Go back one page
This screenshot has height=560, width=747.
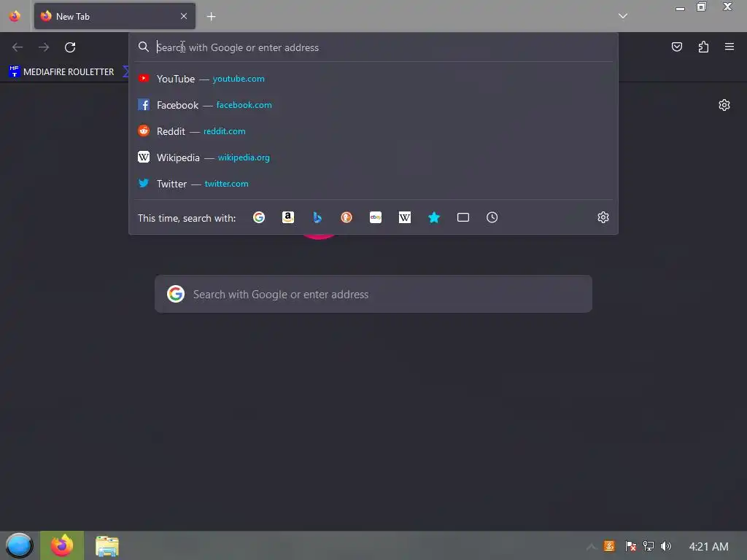coord(18,47)
